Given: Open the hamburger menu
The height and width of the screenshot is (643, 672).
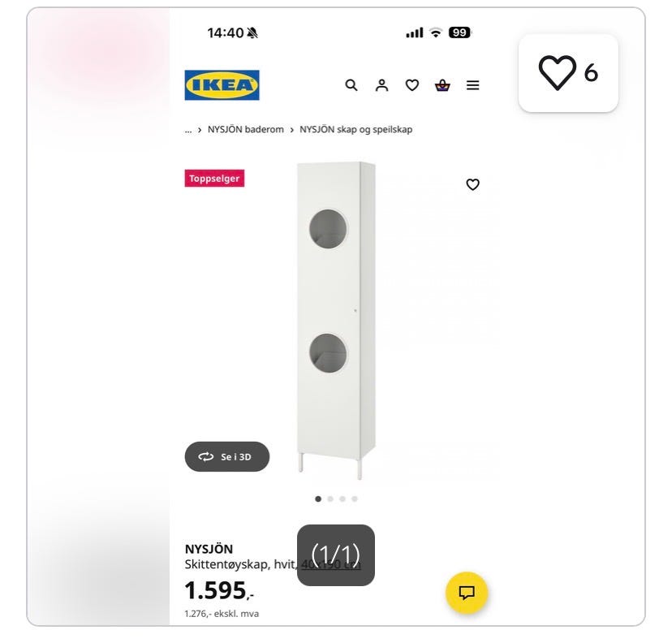Looking at the screenshot, I should (x=472, y=85).
